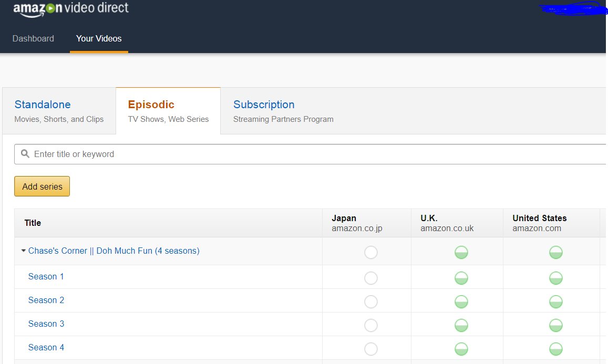Screen dimensions: 608x364
Task: Open the Season 4 link
Action: click(x=46, y=347)
